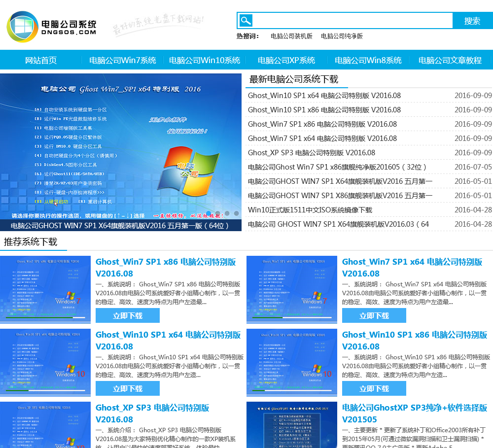Click thumbnail of Ghost_Win10 SP1 x64 card
The image size is (493, 448).
click(45, 362)
